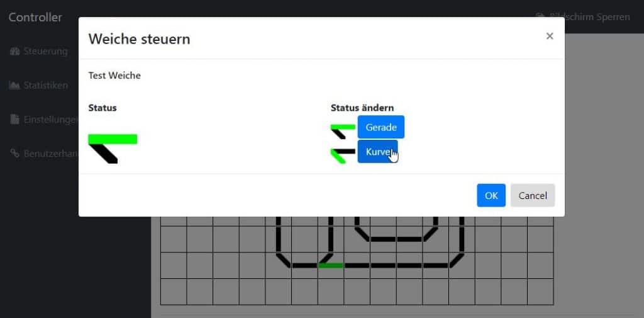Screen dimensions: 644x318
Task: Click the Test Weiche label
Action: 114,76
